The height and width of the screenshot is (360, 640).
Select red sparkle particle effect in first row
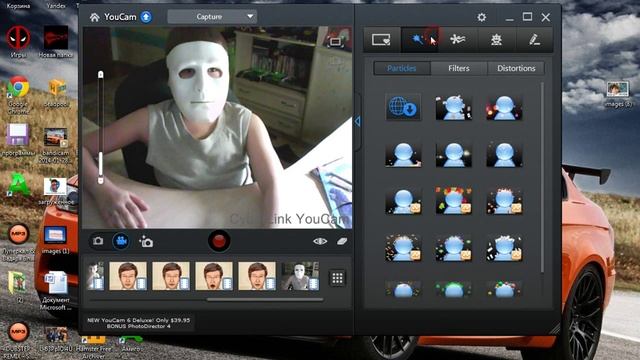504,108
